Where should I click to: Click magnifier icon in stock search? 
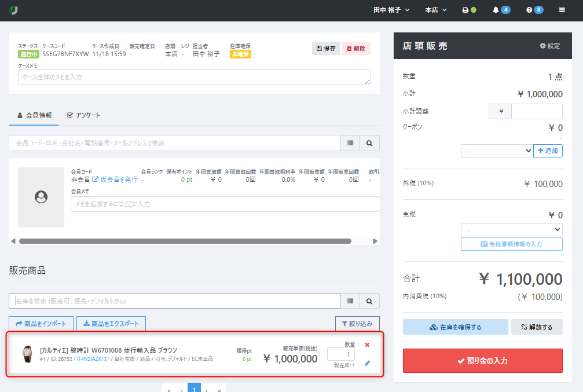[369, 301]
